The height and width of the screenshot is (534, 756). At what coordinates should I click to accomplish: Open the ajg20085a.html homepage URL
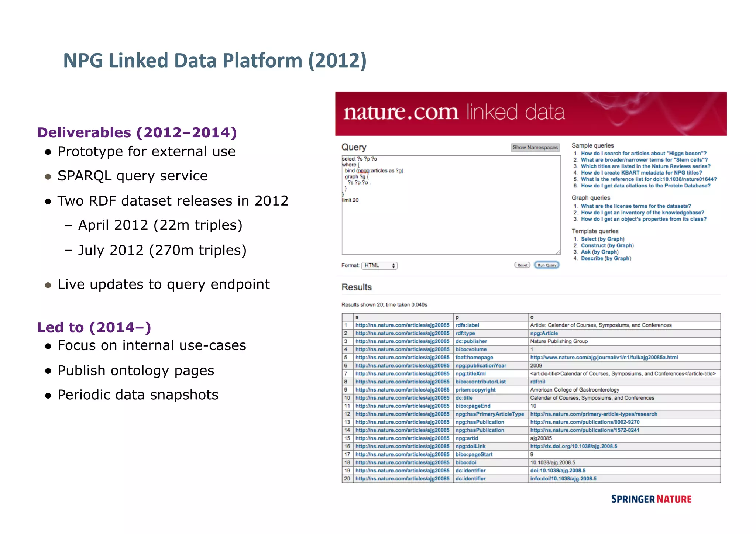pos(604,358)
